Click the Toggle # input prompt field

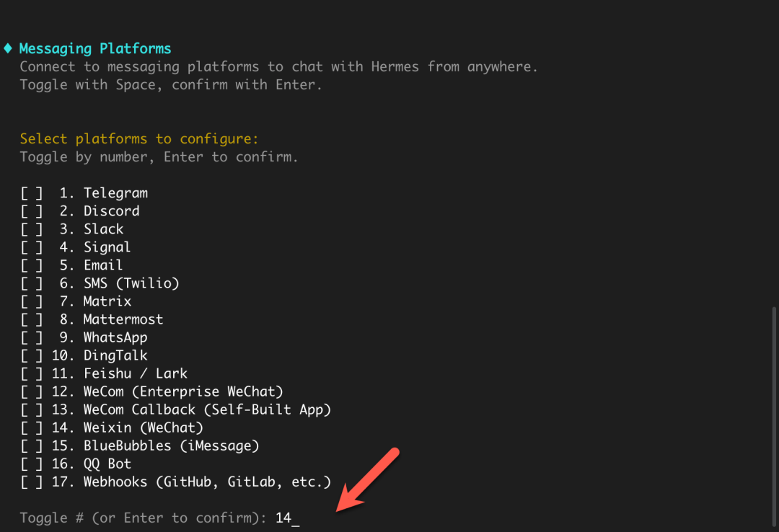coord(289,518)
